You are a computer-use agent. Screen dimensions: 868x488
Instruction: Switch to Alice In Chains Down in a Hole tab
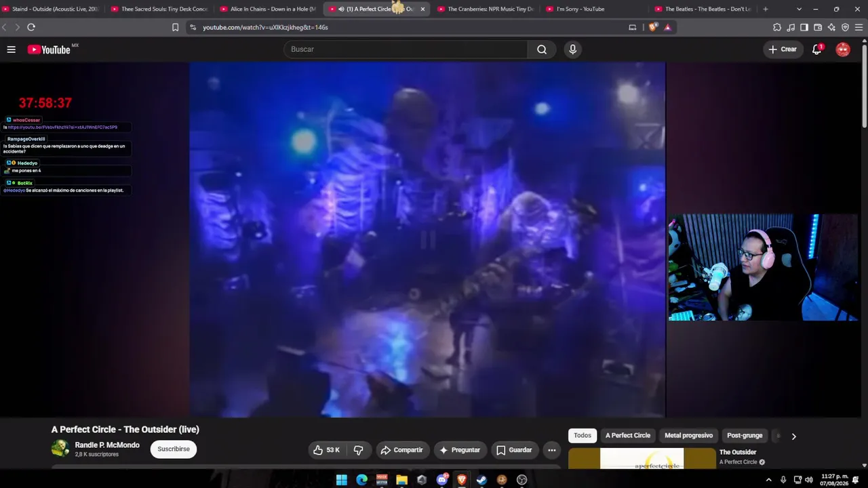[x=268, y=9]
